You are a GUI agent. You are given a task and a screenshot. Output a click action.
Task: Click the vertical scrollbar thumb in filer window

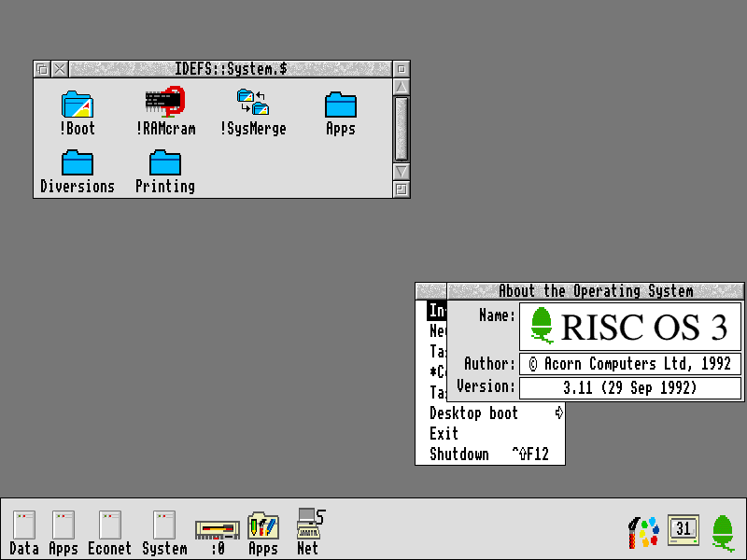pos(402,129)
